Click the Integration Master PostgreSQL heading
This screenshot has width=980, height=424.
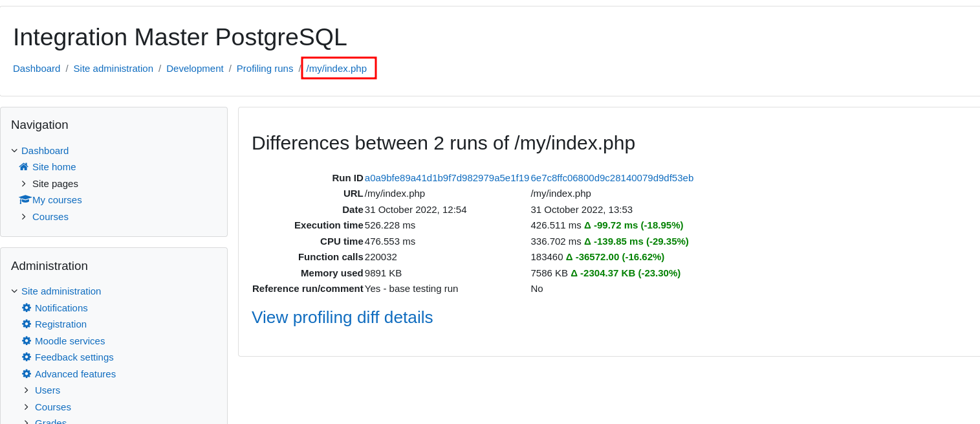(180, 37)
